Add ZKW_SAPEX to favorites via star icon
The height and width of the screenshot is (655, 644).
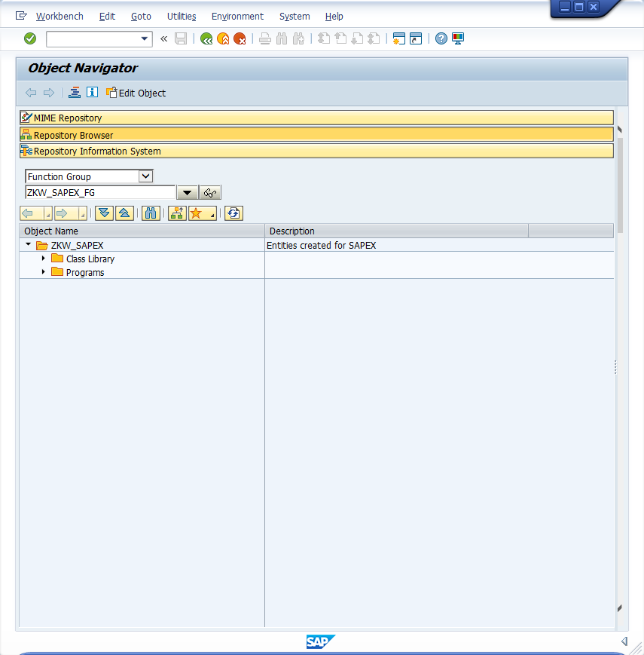[x=196, y=213]
